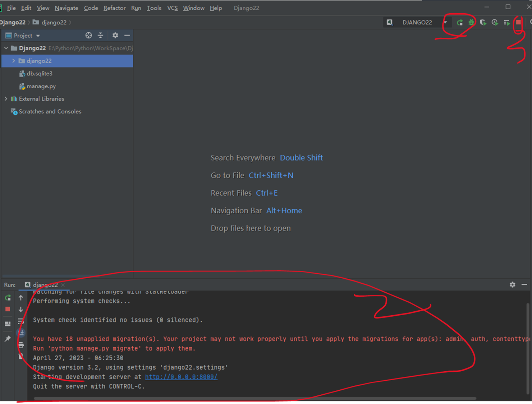Click the 'Performing system checks...' console line
This screenshot has height=404, width=532.
(82, 301)
